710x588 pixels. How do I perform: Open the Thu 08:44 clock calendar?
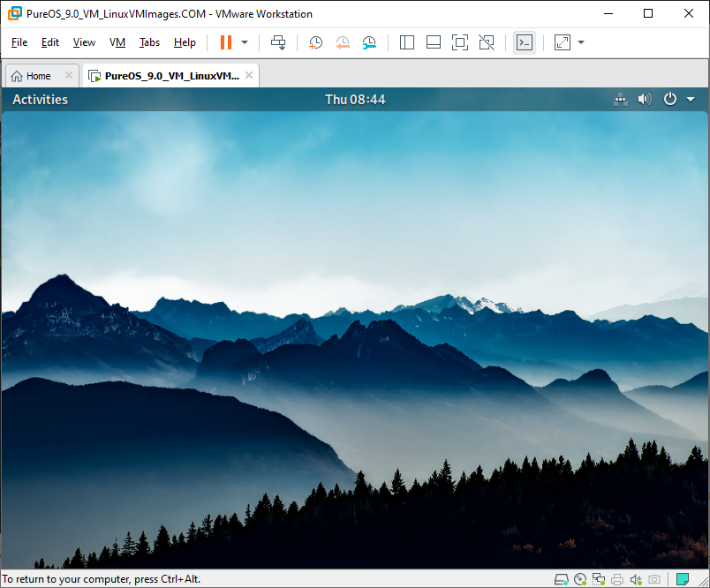click(356, 100)
